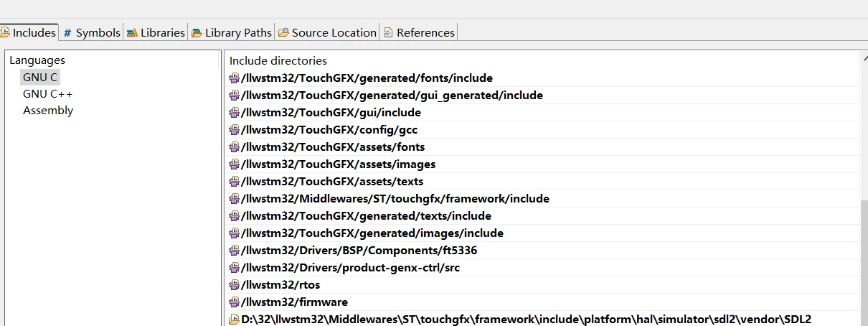Open the References tab
This screenshot has width=868, height=326.
[419, 32]
